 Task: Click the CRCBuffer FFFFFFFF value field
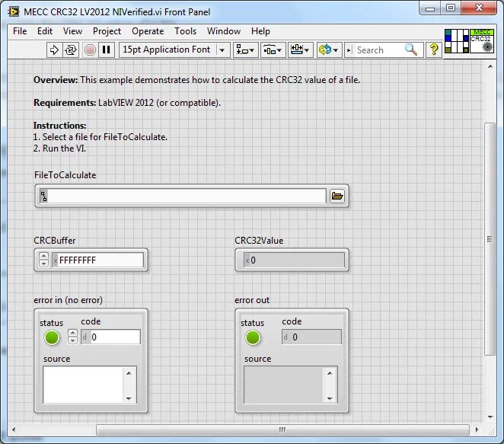100,260
